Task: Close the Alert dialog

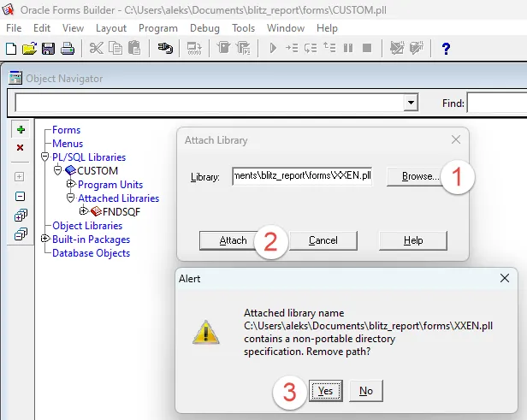Action: pyautogui.click(x=505, y=278)
